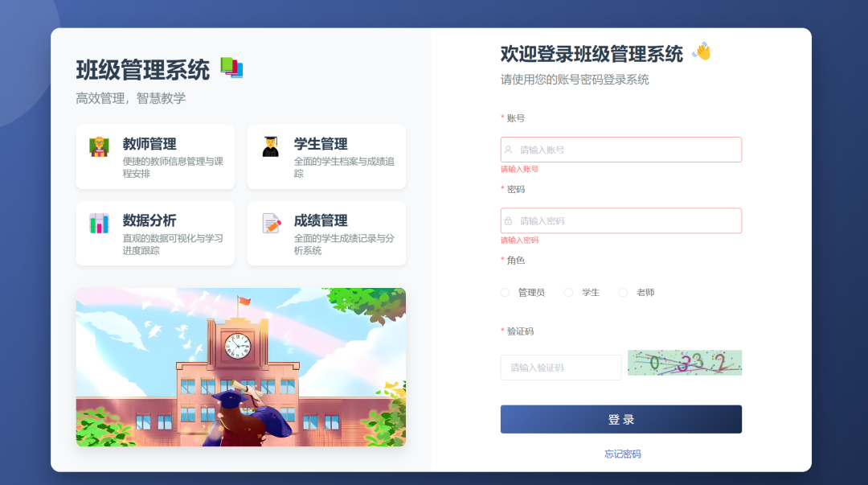The image size is (868, 485).
Task: Click the 教师管理 card title
Action: click(x=149, y=144)
